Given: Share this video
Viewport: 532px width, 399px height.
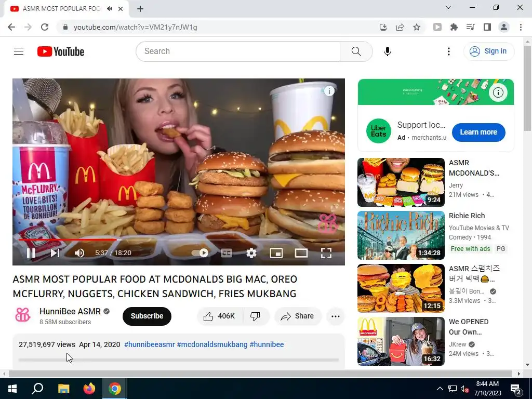Looking at the screenshot, I should click(x=298, y=316).
